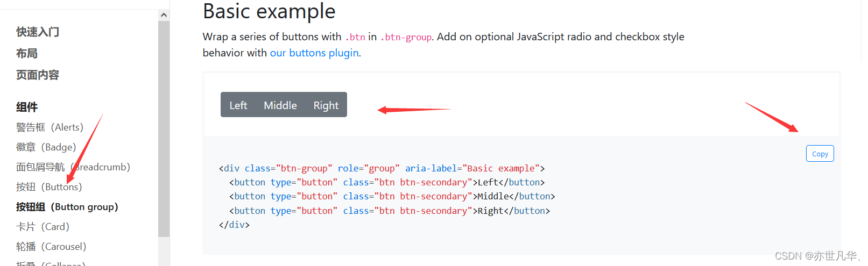
Task: Go to 卡片 (Card) page
Action: pos(43,227)
